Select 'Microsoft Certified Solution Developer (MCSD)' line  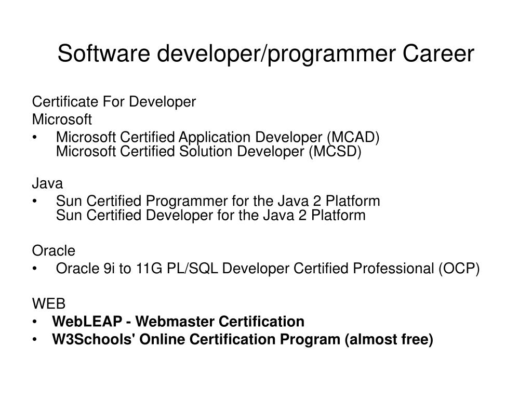coord(209,151)
